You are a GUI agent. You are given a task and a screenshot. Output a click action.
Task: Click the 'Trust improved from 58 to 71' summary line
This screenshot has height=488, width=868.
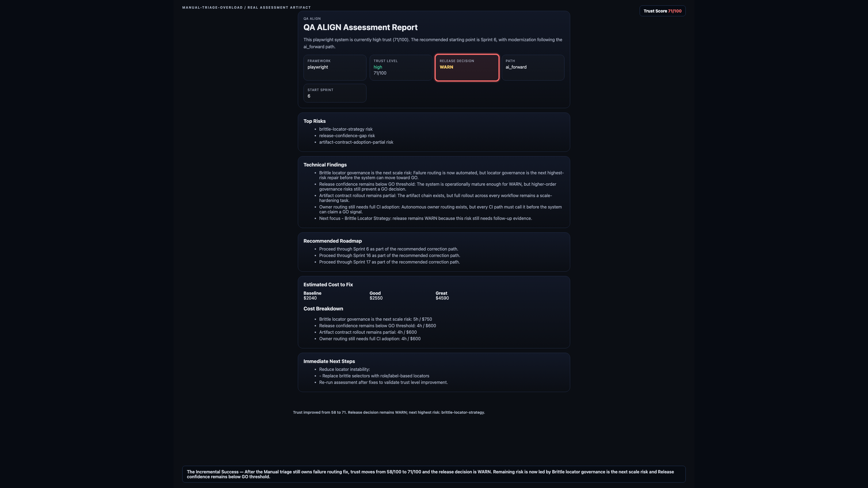389,413
